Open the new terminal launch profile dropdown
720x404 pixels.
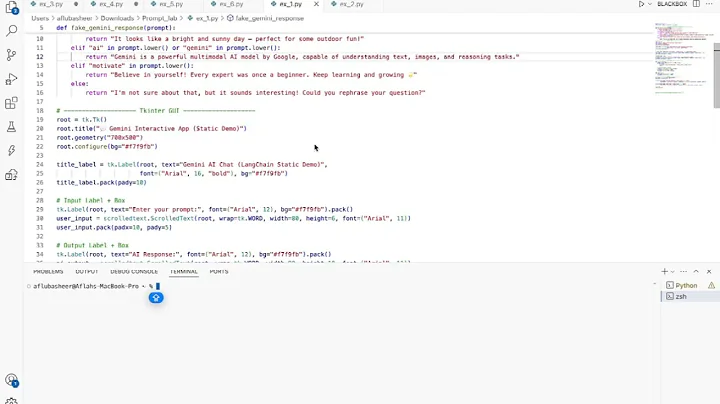pos(673,271)
